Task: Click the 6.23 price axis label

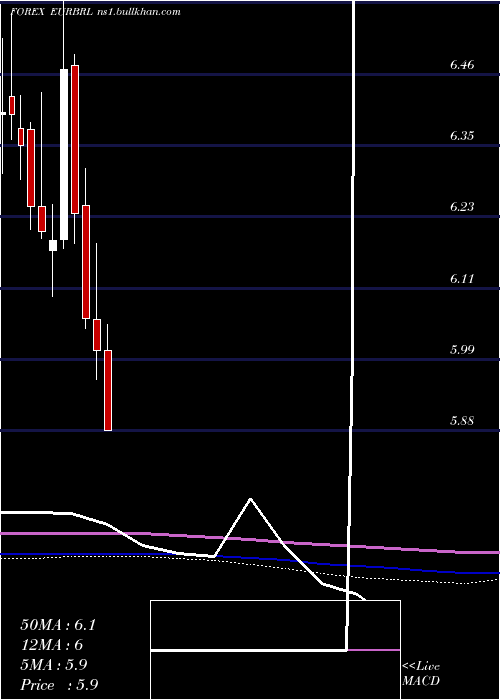Action: [462, 207]
